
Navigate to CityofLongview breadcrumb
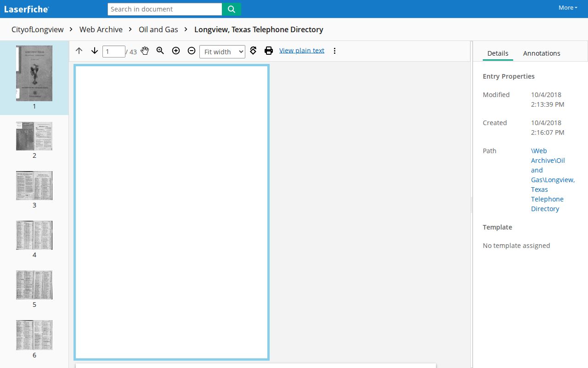(x=38, y=29)
